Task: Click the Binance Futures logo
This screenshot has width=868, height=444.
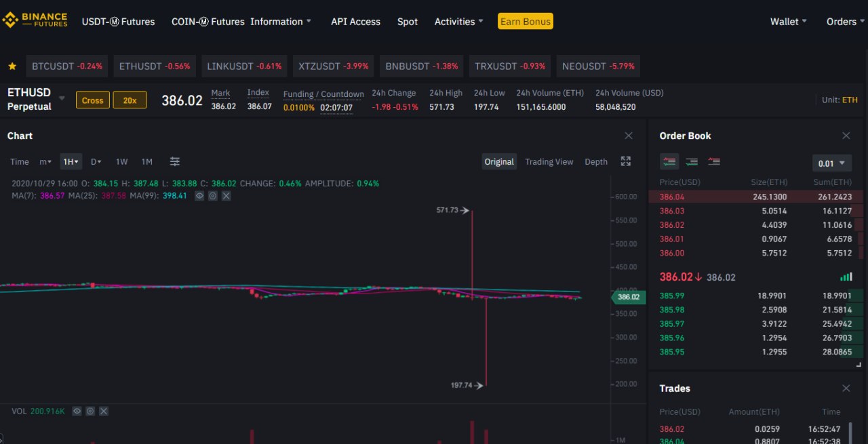Action: coord(35,20)
